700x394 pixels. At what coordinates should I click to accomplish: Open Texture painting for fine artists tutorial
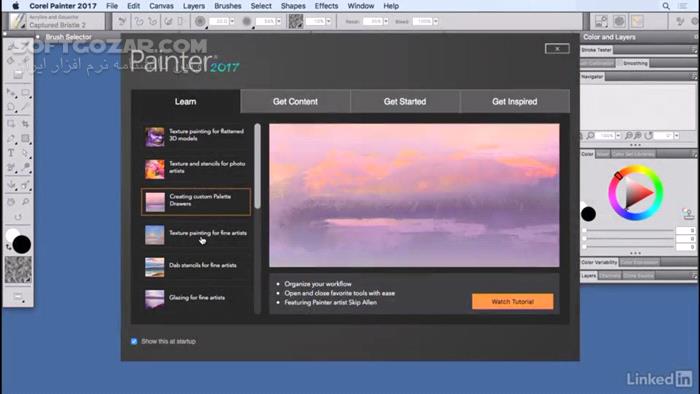tap(196, 235)
